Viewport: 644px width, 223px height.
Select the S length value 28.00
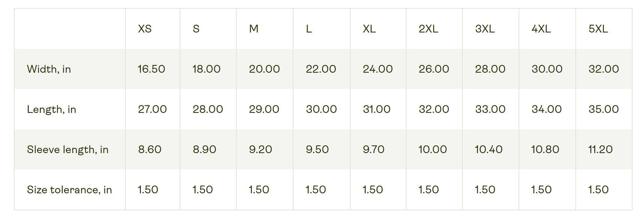point(208,109)
